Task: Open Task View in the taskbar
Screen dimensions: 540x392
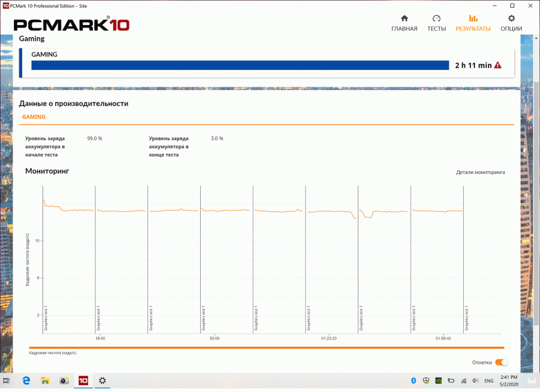Action: click(6, 381)
